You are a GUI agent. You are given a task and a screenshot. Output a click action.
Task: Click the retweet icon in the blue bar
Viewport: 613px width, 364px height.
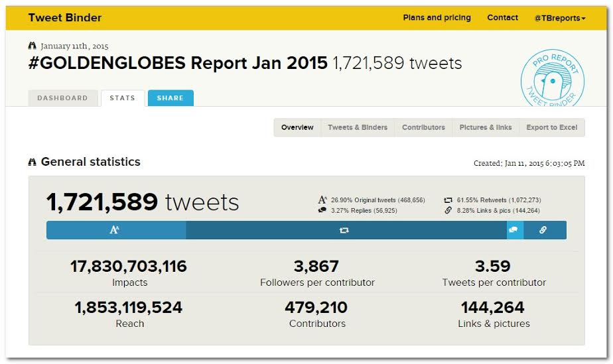pos(344,230)
